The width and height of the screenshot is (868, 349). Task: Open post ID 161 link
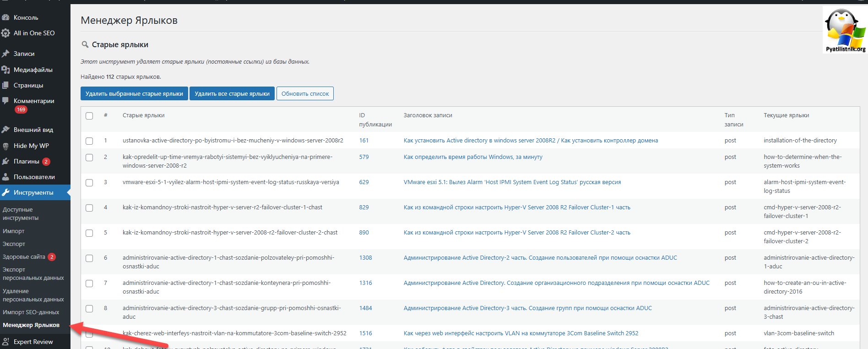364,141
